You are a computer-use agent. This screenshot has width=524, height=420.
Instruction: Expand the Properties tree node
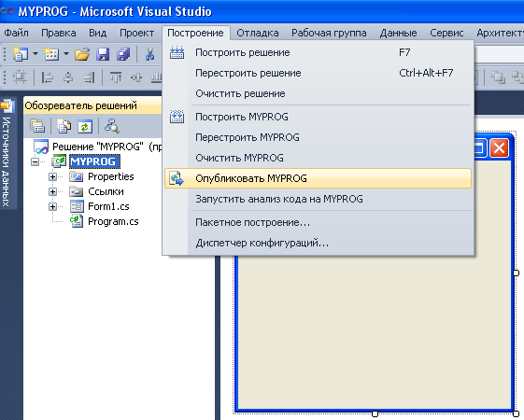(52, 176)
